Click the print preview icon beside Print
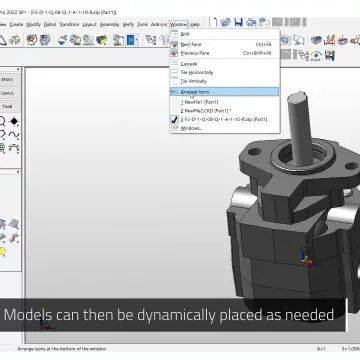 264,22
